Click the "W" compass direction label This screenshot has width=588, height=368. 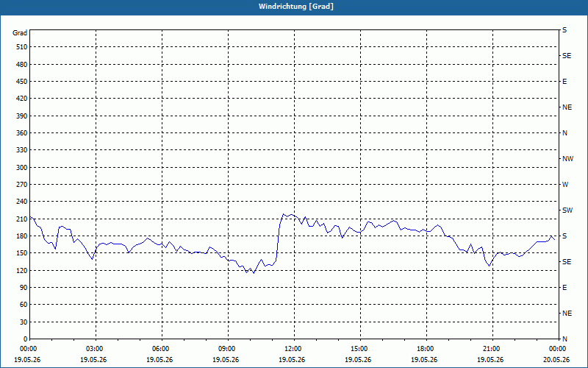[x=565, y=185]
